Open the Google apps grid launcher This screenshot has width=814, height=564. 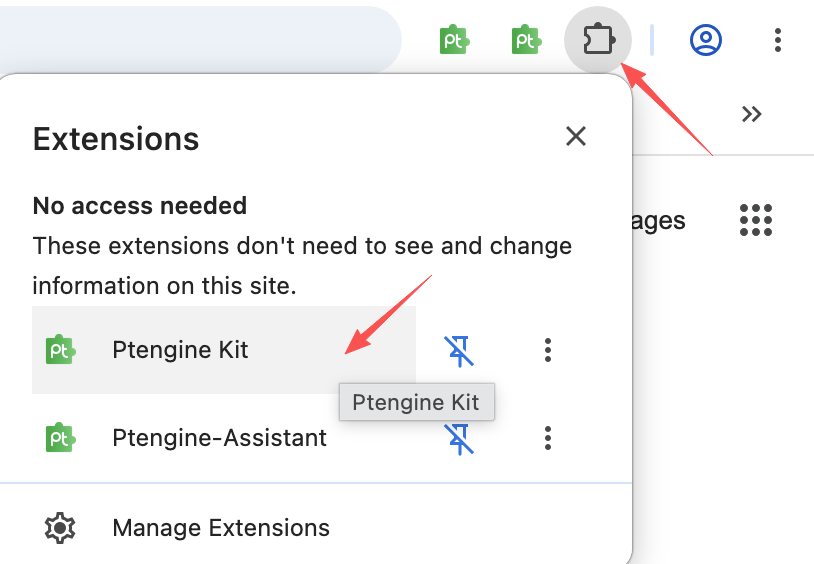pos(756,220)
